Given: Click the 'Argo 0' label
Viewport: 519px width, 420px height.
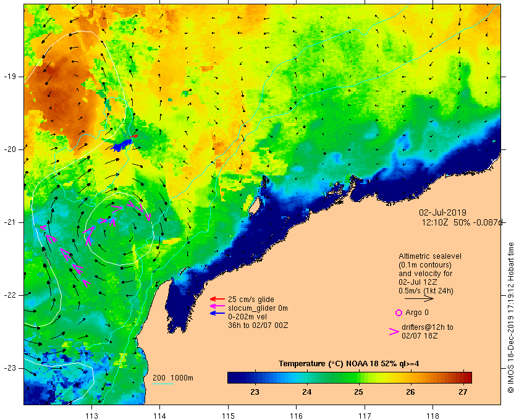Looking at the screenshot, I should coord(416,313).
